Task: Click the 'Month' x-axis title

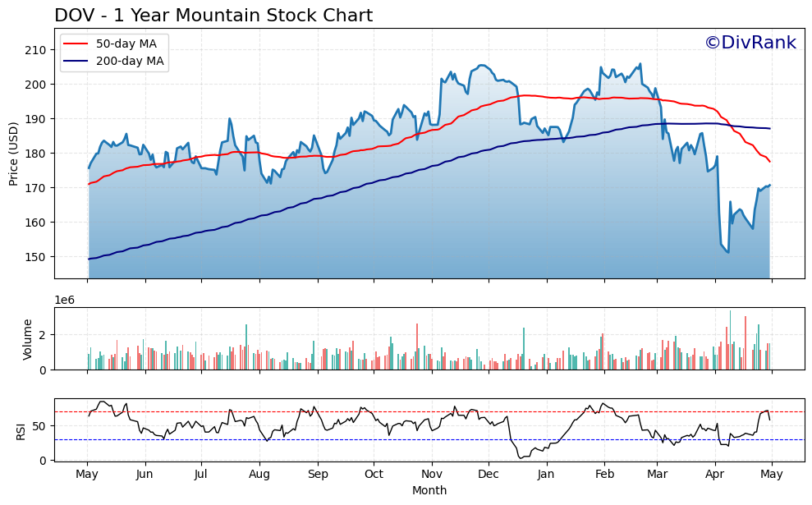Action: point(429,490)
